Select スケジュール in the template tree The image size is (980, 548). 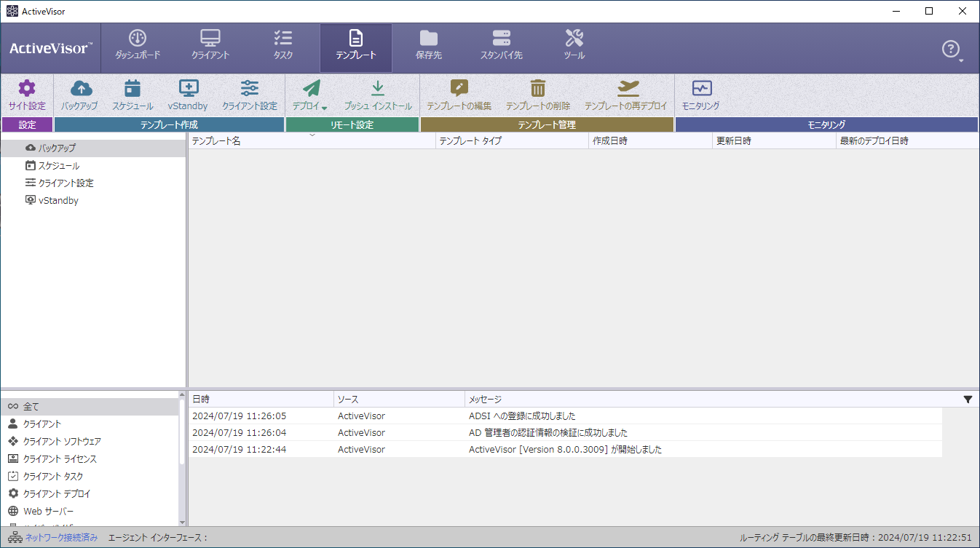(x=93, y=165)
